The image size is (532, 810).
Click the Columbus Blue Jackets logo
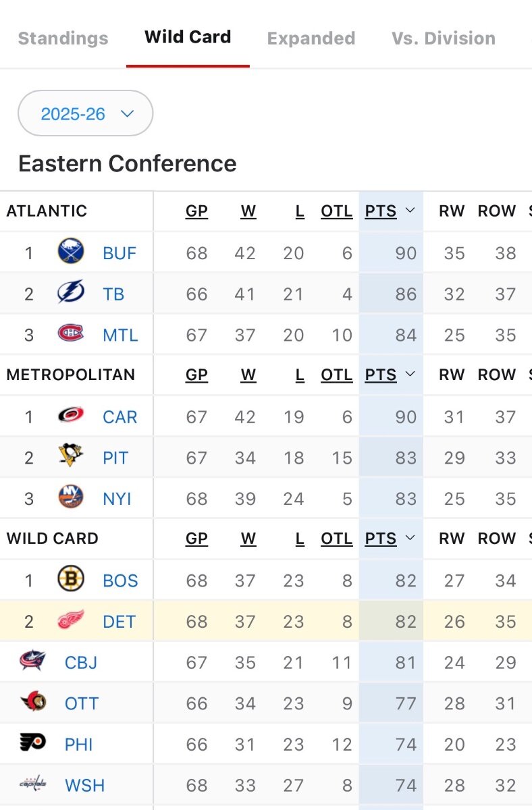click(x=32, y=661)
